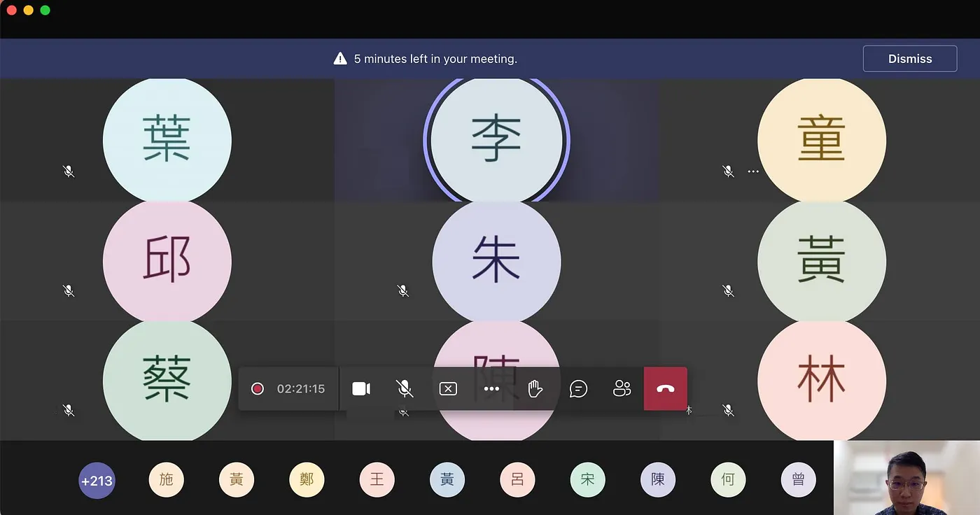The height and width of the screenshot is (515, 980).
Task: Open options ellipsis next to 童 tile
Action: click(753, 171)
